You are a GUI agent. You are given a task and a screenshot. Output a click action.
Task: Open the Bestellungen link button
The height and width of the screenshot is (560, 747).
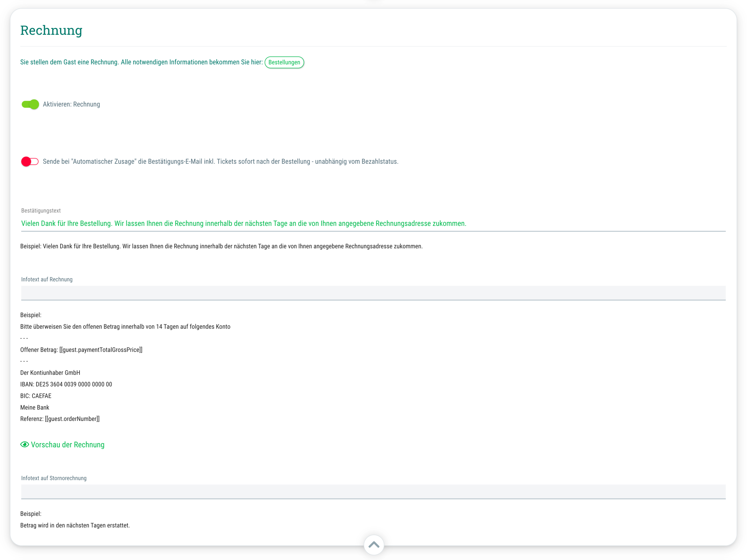(x=284, y=62)
